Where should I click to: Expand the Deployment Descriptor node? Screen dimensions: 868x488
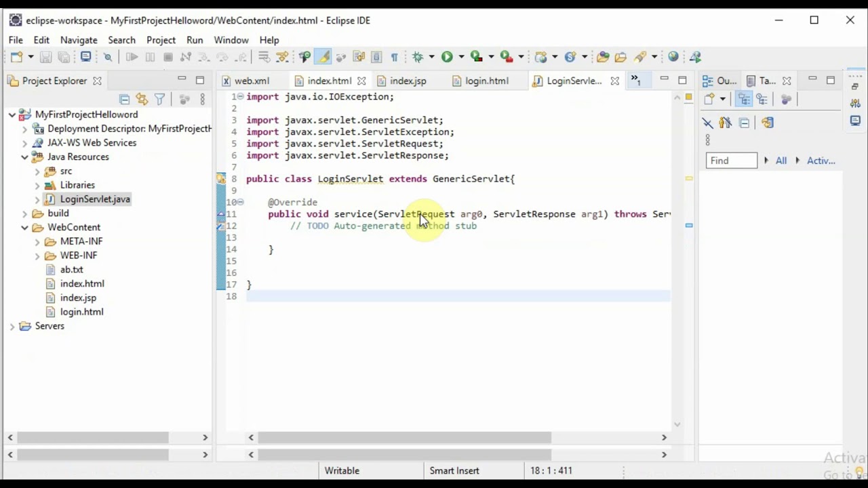tap(25, 129)
